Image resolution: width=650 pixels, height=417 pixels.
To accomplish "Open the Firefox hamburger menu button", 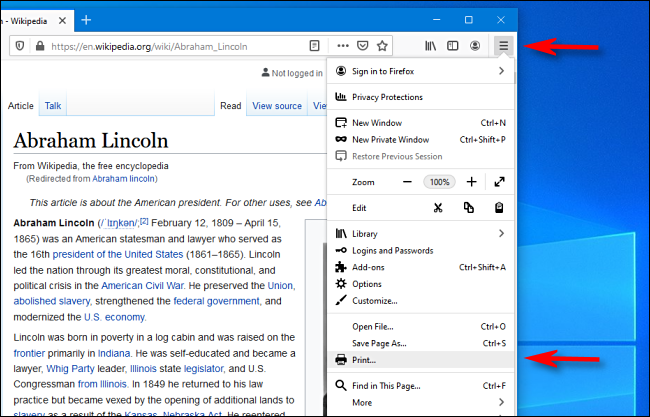I will pos(503,46).
